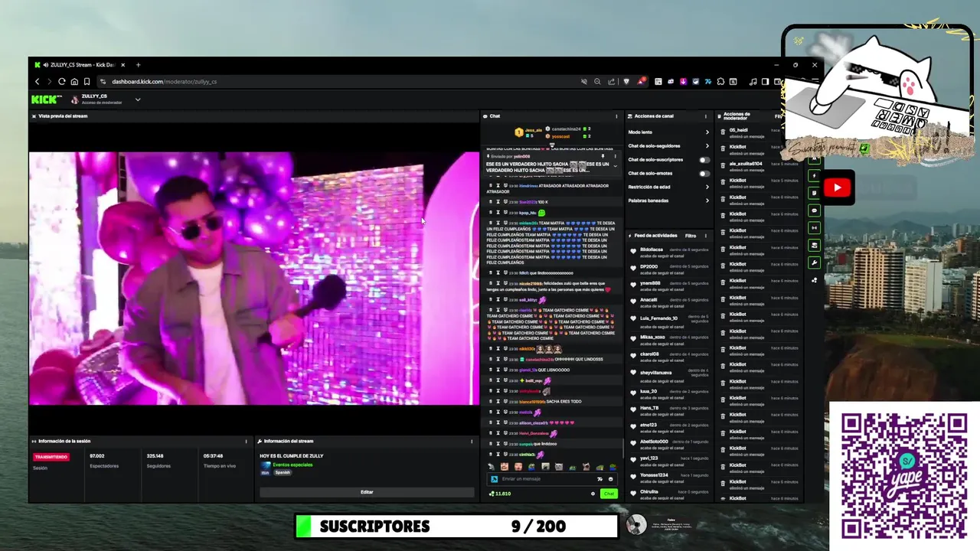Click the hourglass timeout icon on Sue2022's message

498,202
